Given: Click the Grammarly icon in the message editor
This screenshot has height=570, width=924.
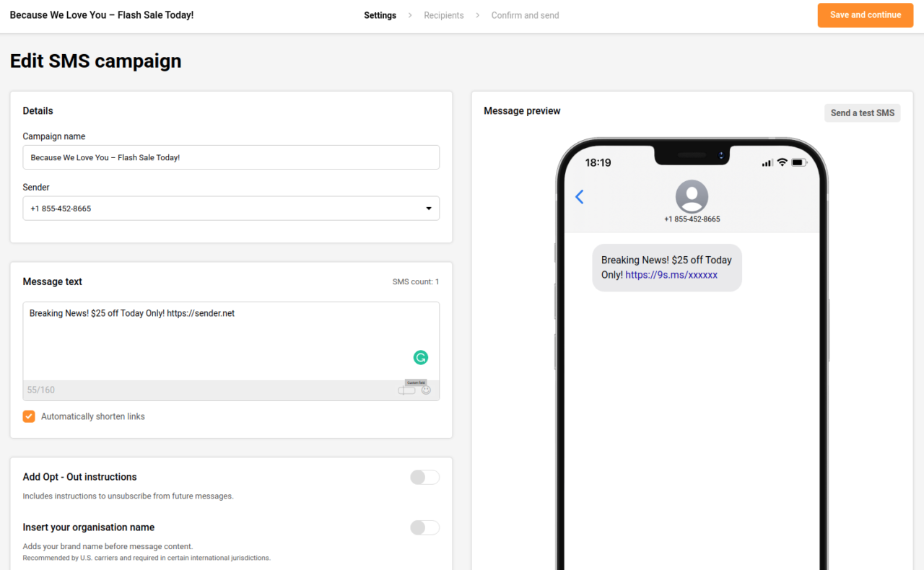Looking at the screenshot, I should click(x=421, y=357).
